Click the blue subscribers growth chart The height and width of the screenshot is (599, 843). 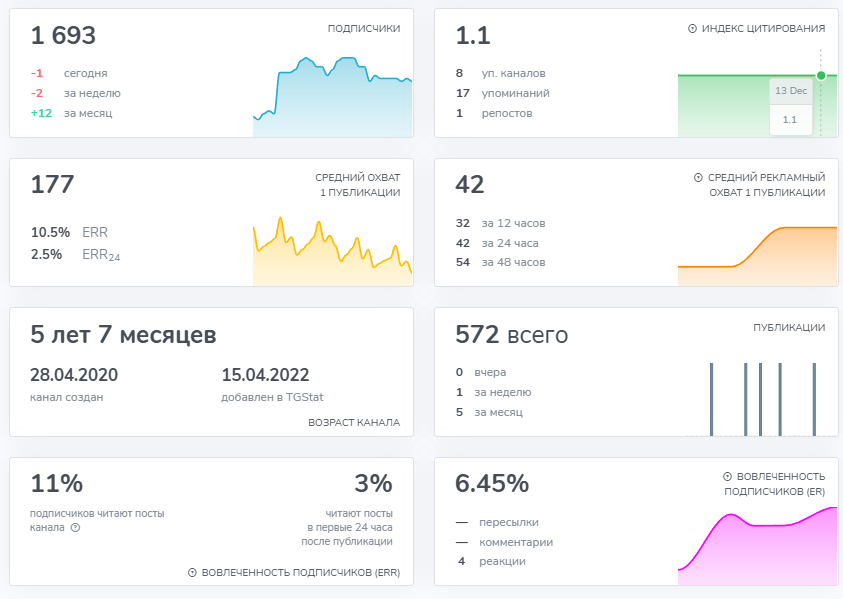332,97
